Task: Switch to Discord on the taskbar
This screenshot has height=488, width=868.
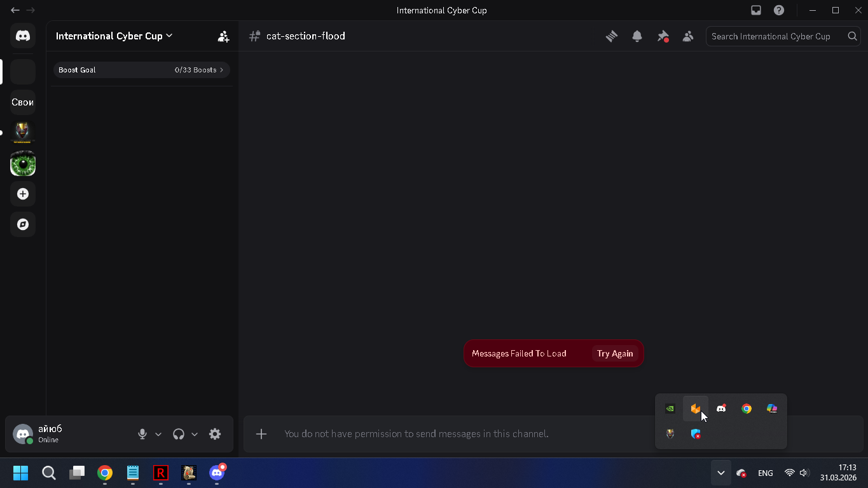Action: (217, 473)
